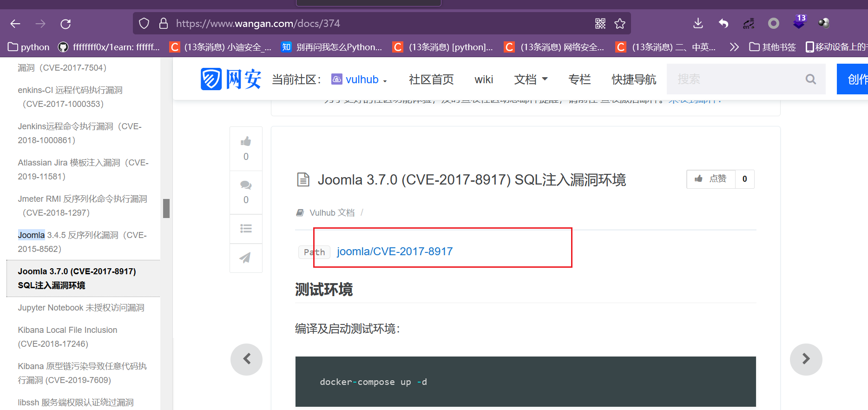
Task: Show more bookmarks with the double chevron
Action: coord(734,47)
